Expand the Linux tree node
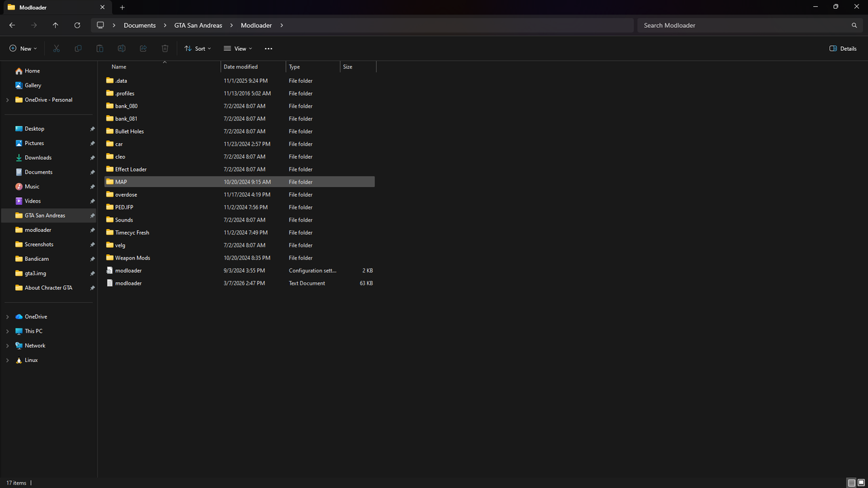868x488 pixels. tap(7, 361)
